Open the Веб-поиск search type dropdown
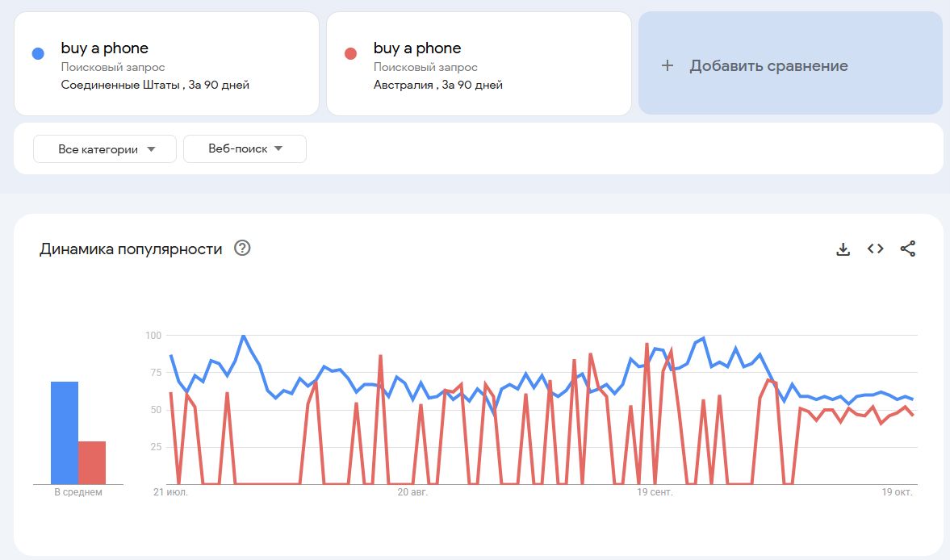 (x=245, y=149)
